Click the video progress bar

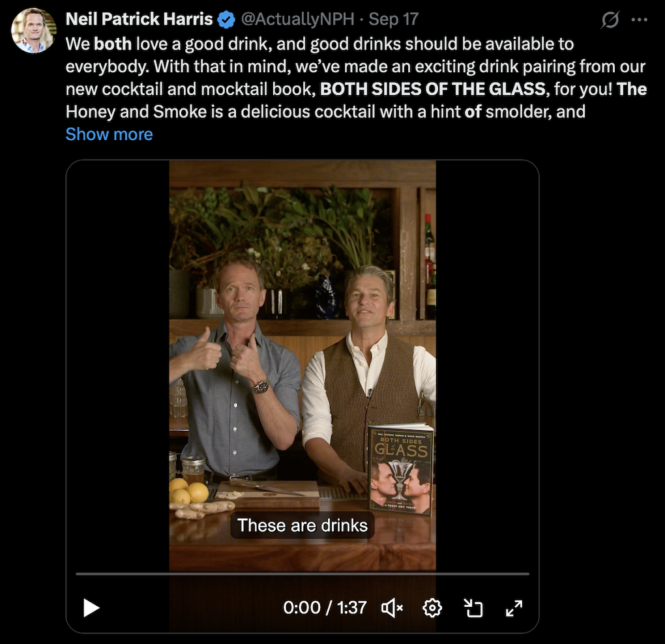pyautogui.click(x=303, y=574)
